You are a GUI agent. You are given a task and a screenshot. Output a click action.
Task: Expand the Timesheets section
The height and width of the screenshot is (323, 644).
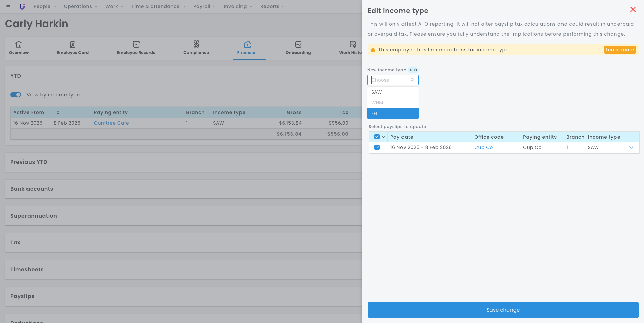(x=184, y=270)
